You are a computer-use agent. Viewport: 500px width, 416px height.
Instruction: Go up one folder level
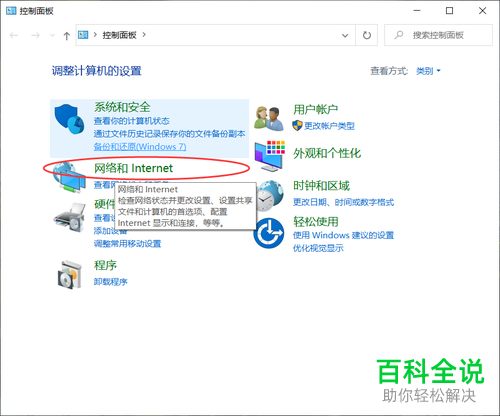pyautogui.click(x=67, y=36)
